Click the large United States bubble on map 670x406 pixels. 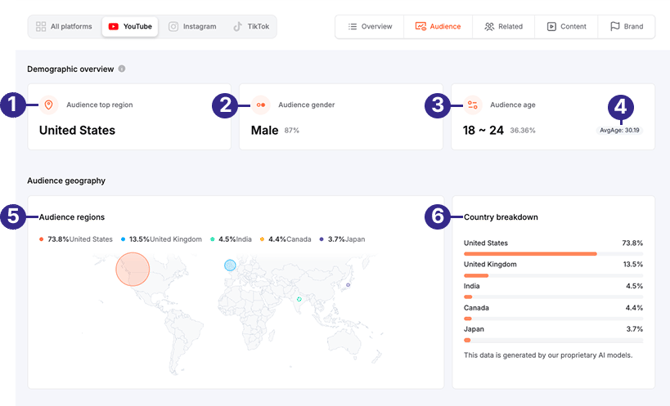coord(132,268)
